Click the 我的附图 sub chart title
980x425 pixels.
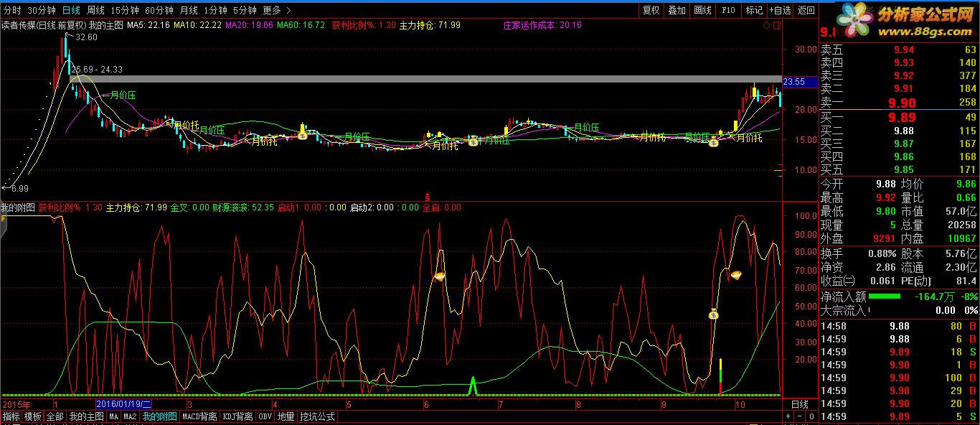pyautogui.click(x=18, y=207)
